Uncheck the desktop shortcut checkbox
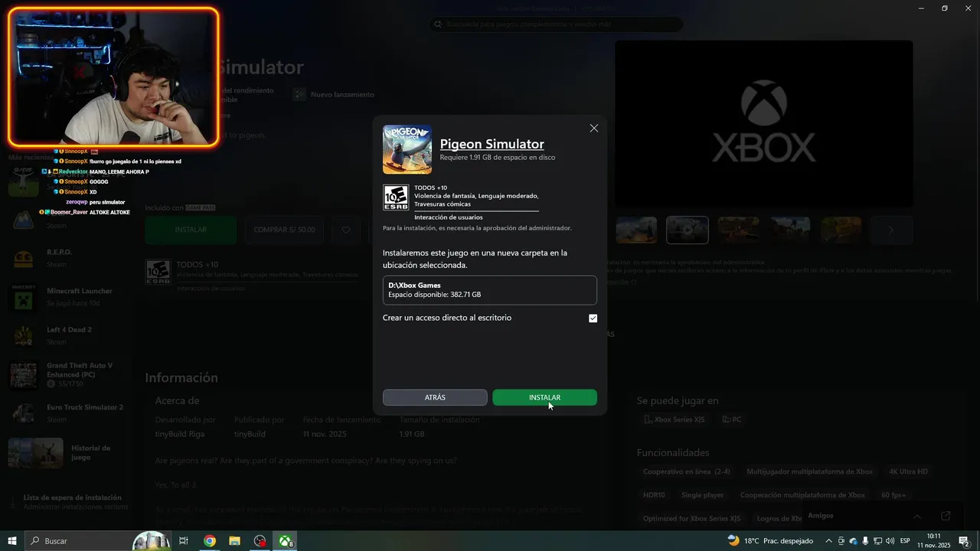 point(593,318)
